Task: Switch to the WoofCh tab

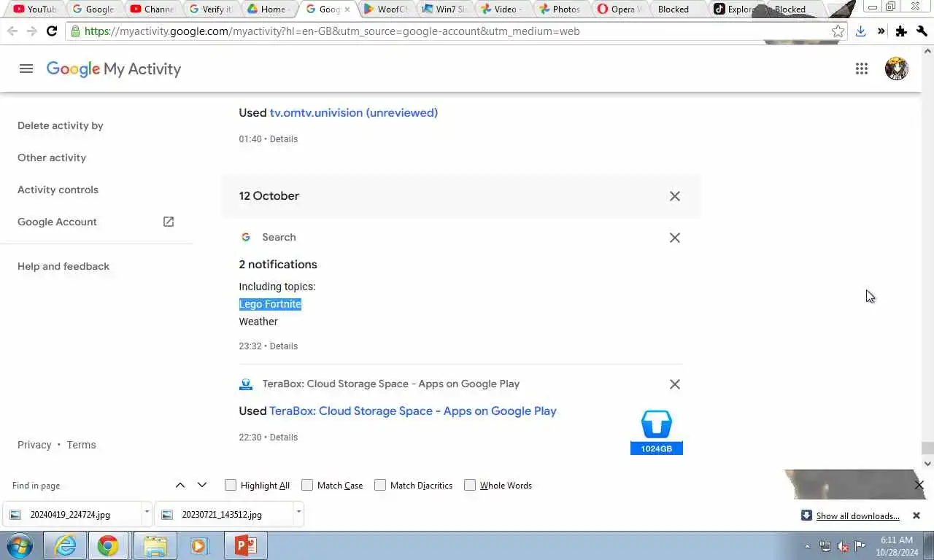Action: [385, 9]
